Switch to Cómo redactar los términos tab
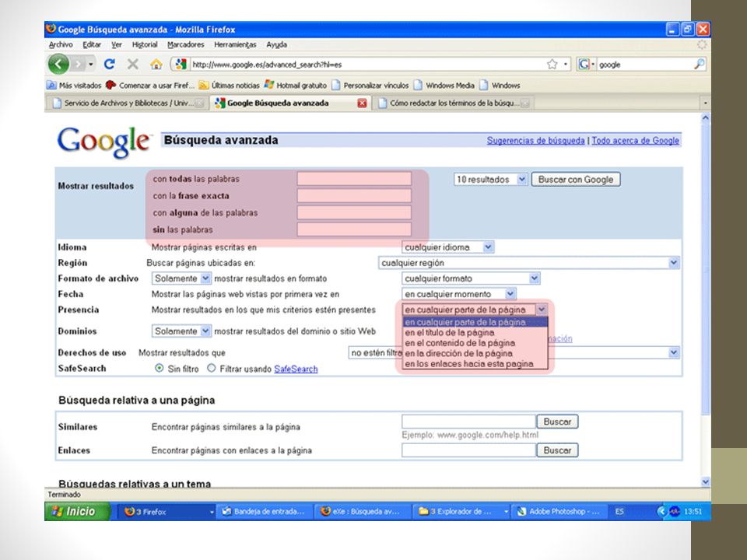Image resolution: width=747 pixels, height=560 pixels. (x=454, y=103)
